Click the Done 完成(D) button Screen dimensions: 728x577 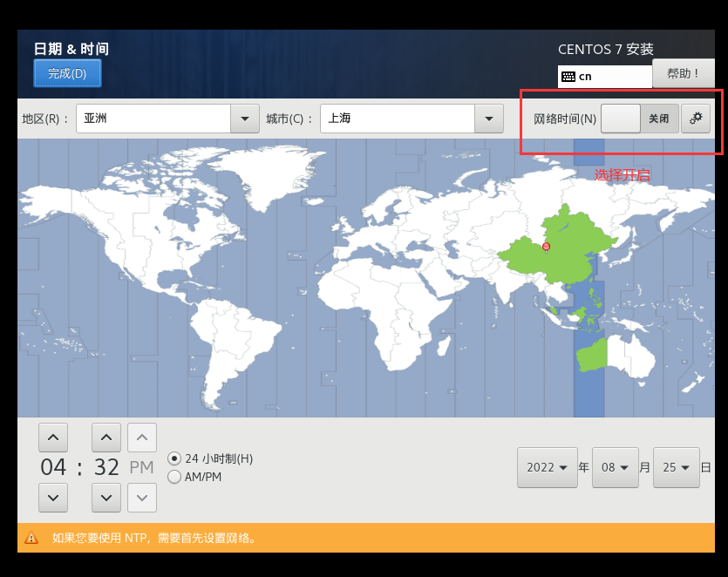pyautogui.click(x=67, y=73)
